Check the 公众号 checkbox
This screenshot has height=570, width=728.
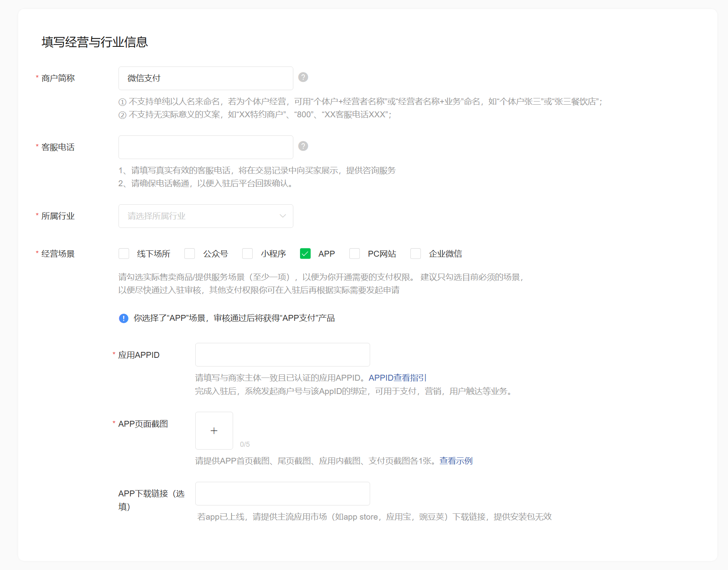click(x=190, y=254)
